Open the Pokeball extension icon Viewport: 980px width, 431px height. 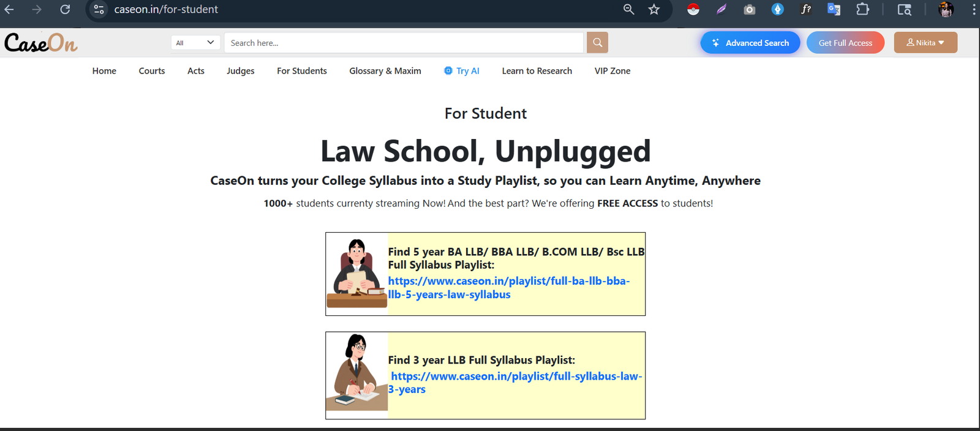coord(693,9)
